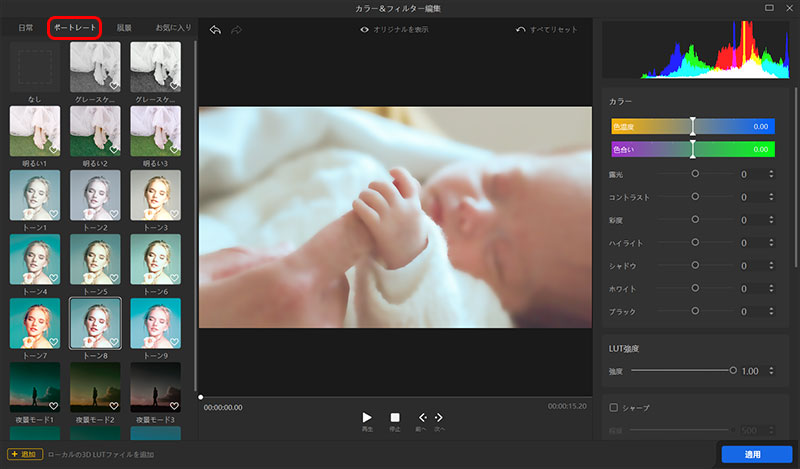Select the なし (no filter) thumbnail

click(x=35, y=67)
